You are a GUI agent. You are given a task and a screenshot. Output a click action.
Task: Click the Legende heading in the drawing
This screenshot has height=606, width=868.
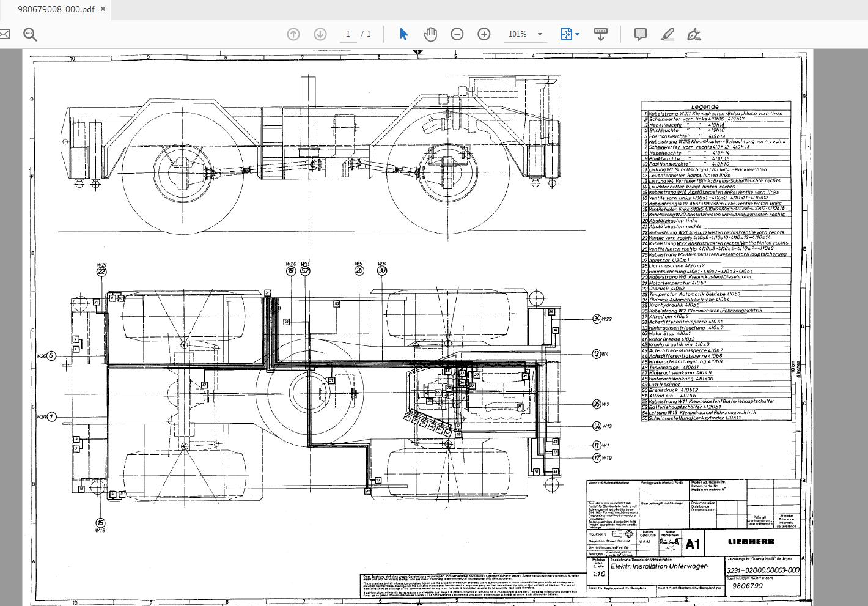[705, 106]
